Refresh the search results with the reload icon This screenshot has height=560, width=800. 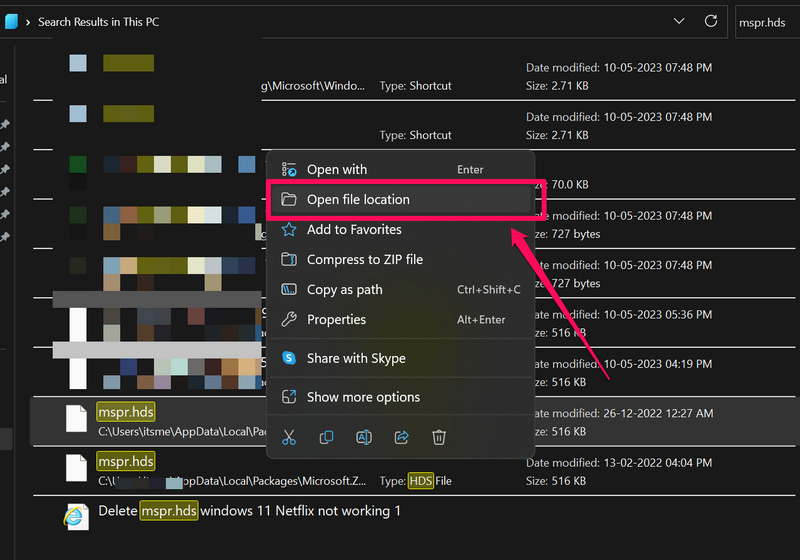tap(711, 21)
